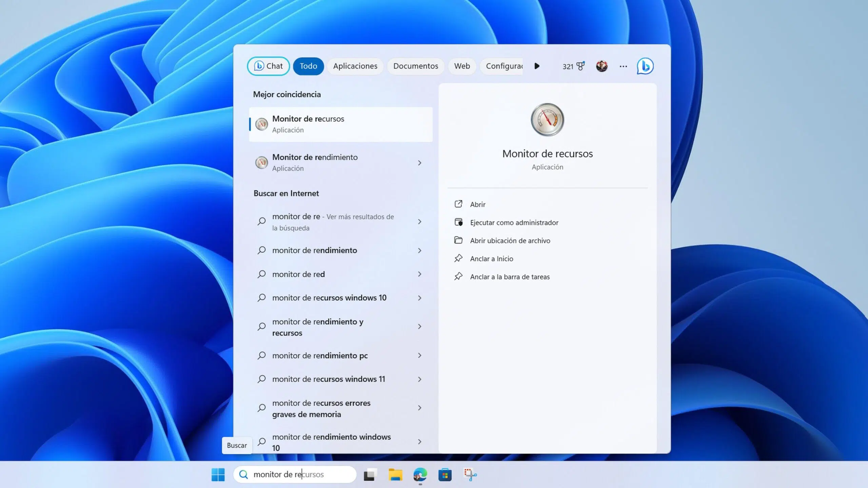Viewport: 868px width, 488px height.
Task: Launch Microsoft Edge from the taskbar
Action: [420, 474]
